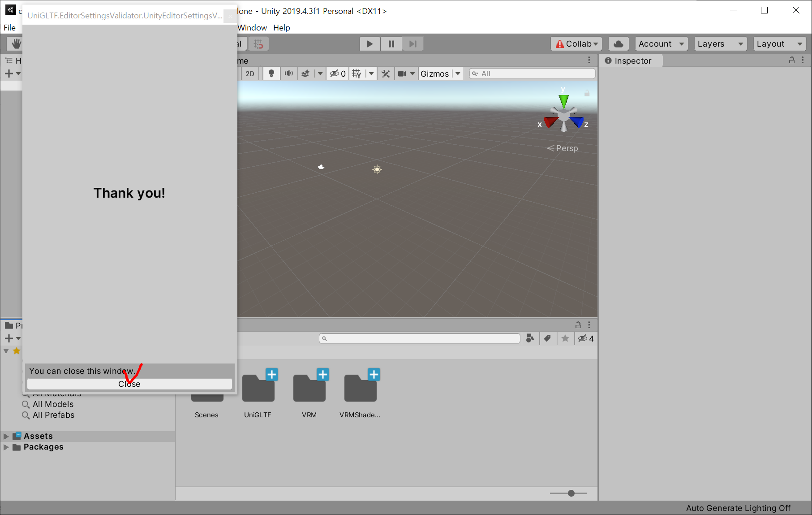Click the Project search field
Viewport: 812px width, 515px height.
pyautogui.click(x=420, y=338)
